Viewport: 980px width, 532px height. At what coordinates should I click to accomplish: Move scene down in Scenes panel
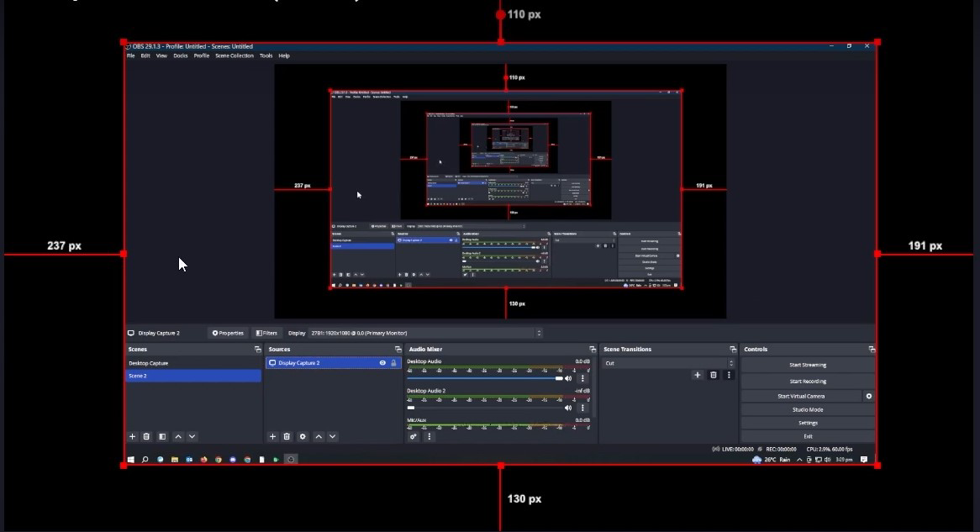[x=192, y=436]
